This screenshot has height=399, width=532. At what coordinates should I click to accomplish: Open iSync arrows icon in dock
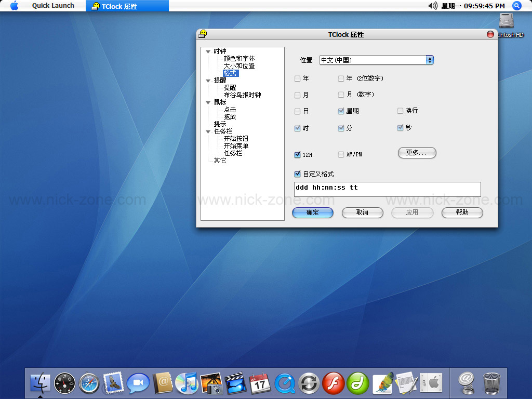[309, 383]
